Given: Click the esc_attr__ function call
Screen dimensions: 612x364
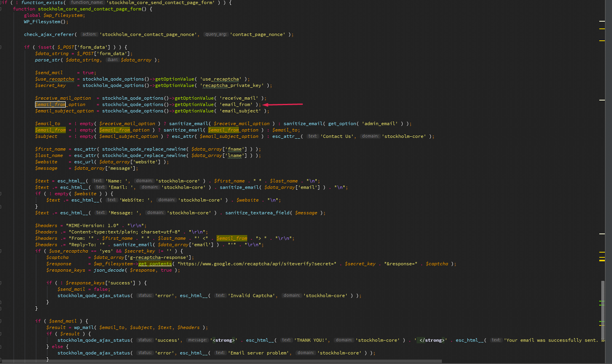Looking at the screenshot, I should tap(286, 136).
